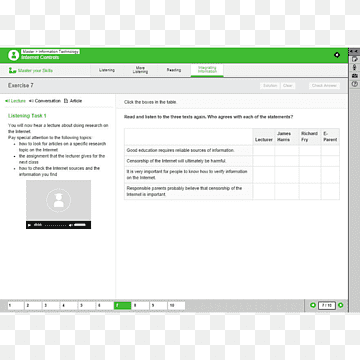Viewport: 360px width, 360px height.
Task: Click the Check Answer button
Action: 324,86
